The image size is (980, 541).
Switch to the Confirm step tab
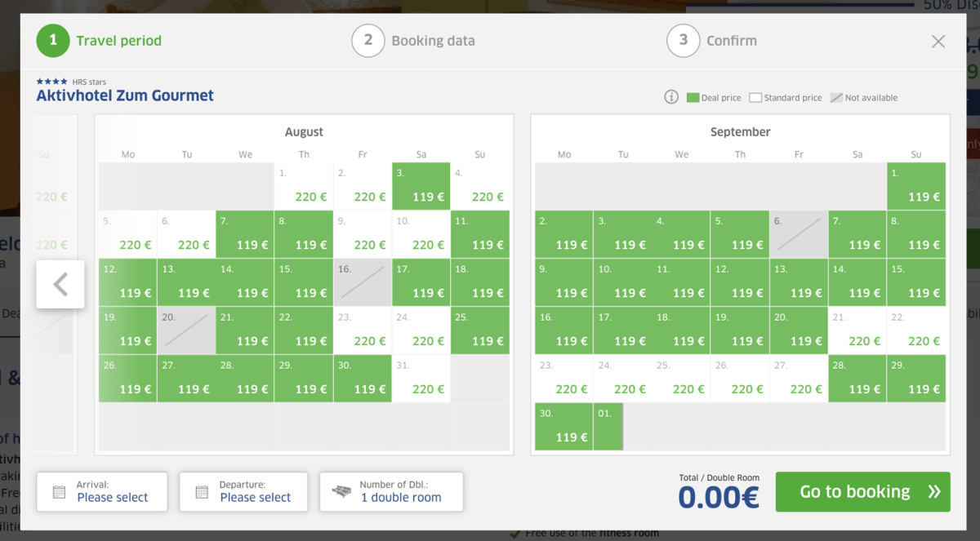pyautogui.click(x=731, y=41)
